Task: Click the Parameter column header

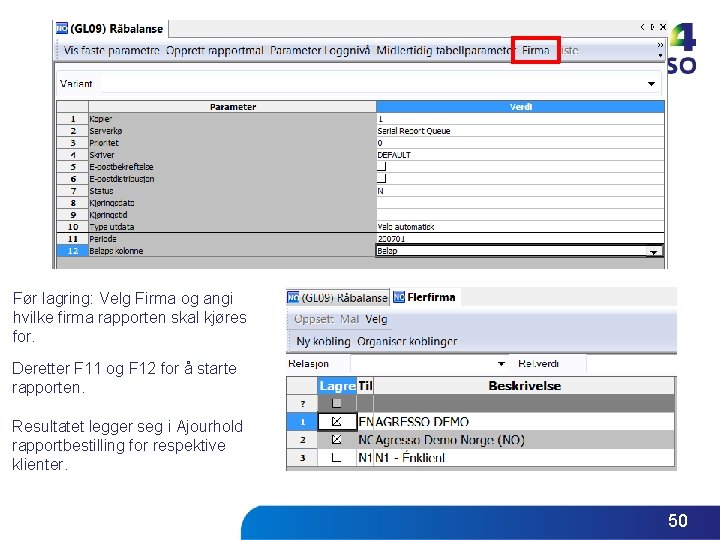Action: (232, 107)
